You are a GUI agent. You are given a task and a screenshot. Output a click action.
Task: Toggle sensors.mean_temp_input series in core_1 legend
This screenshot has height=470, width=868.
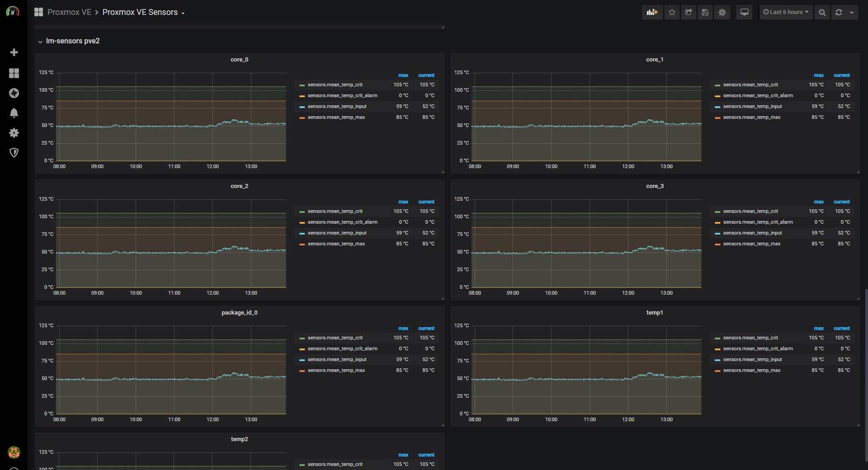752,107
